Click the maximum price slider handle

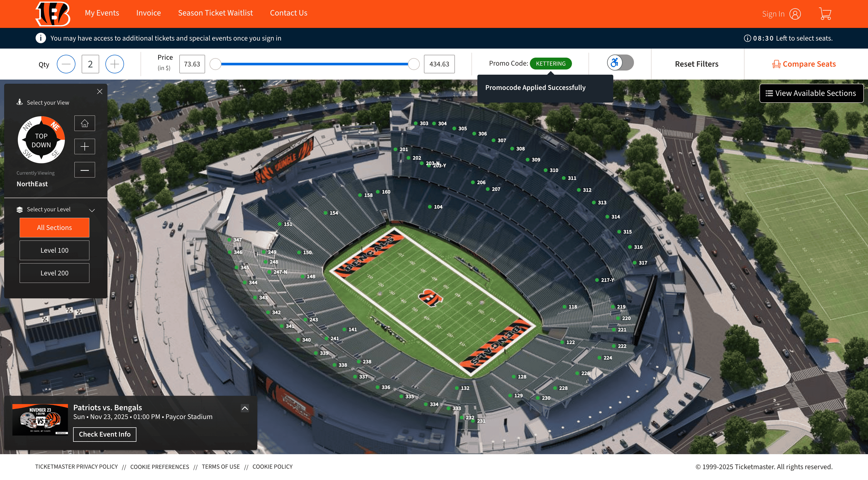(x=413, y=64)
